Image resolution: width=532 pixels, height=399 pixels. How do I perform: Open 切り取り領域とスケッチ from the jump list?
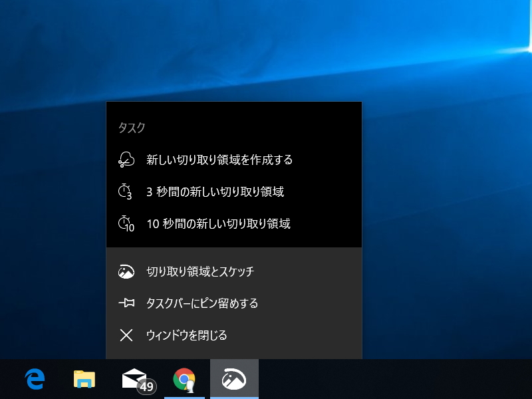234,271
